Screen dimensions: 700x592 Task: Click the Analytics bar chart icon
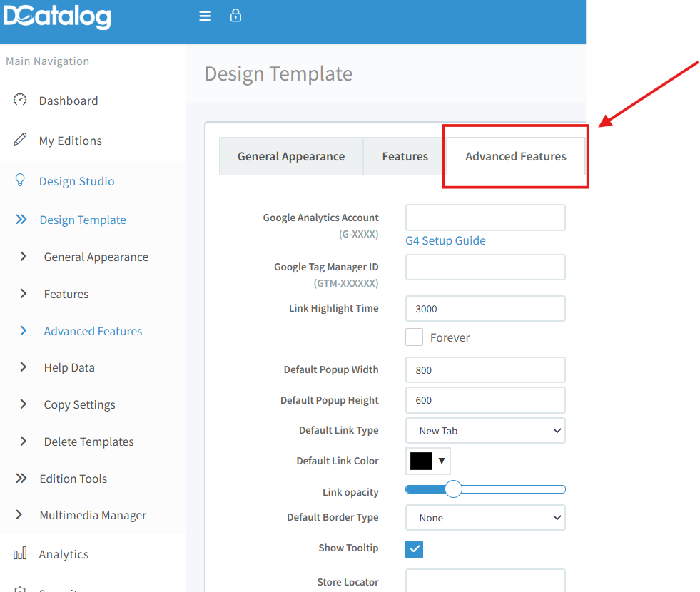20,553
